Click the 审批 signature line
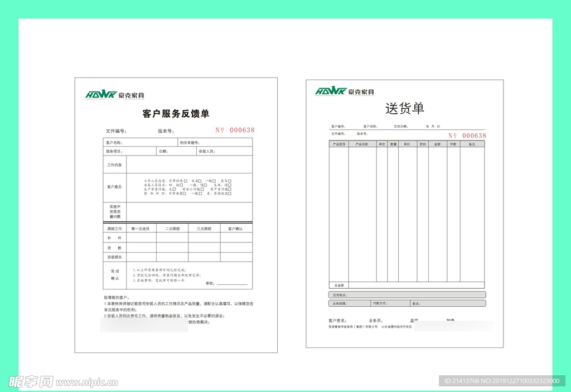Image resolution: width=571 pixels, height=392 pixels. pyautogui.click(x=231, y=284)
